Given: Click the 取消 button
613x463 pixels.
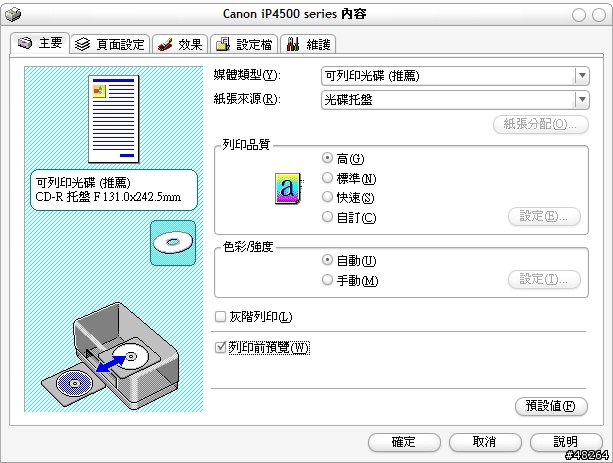Looking at the screenshot, I should coord(485,442).
